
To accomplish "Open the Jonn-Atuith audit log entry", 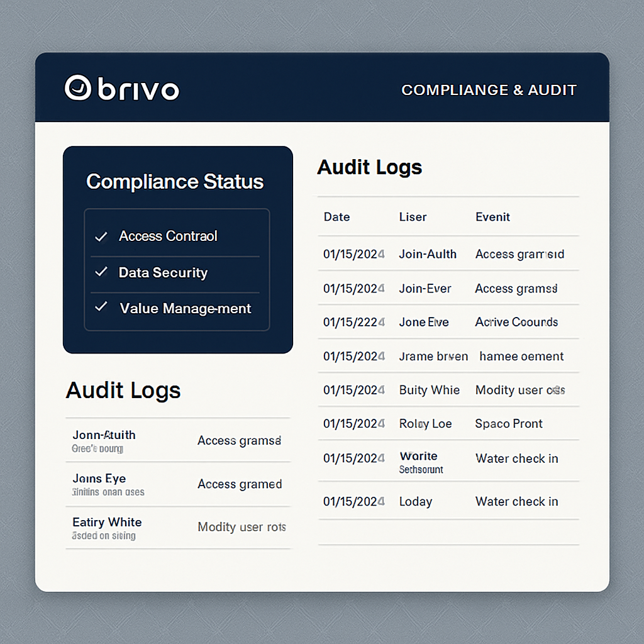I will (x=178, y=440).
